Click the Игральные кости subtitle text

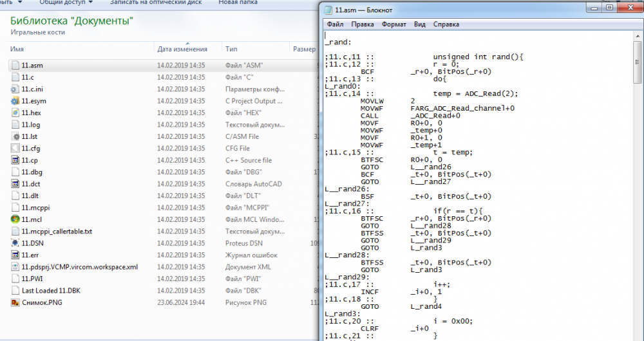(38, 32)
